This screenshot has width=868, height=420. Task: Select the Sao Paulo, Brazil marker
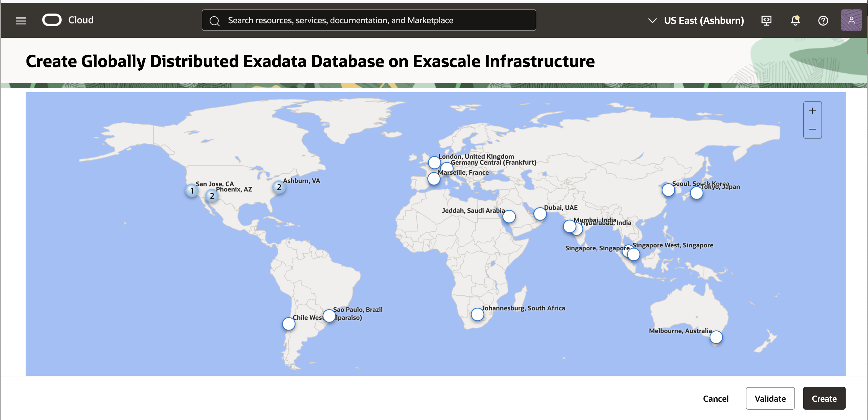[x=329, y=316]
